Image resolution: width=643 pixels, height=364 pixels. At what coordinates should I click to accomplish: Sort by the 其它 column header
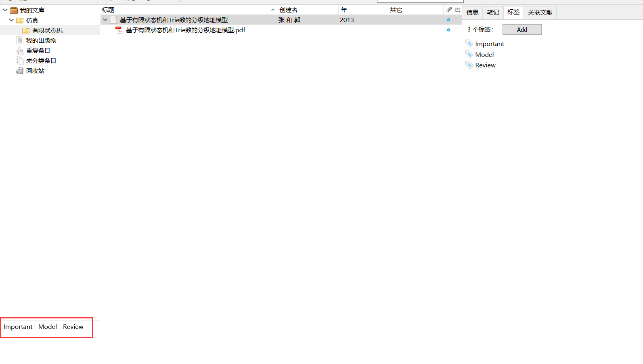point(415,10)
